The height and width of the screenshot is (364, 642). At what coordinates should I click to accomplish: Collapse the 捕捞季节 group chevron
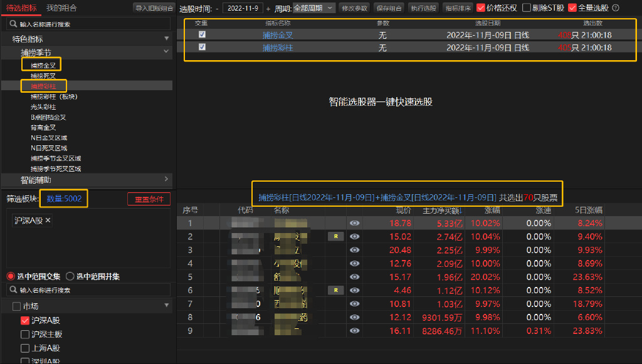166,51
